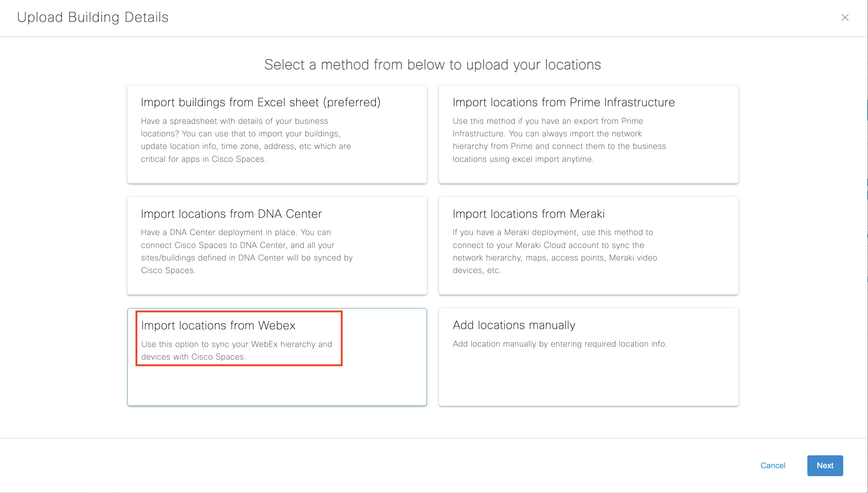The width and height of the screenshot is (868, 493).
Task: Click the 'Add location manually by entering' description
Action: (x=560, y=344)
